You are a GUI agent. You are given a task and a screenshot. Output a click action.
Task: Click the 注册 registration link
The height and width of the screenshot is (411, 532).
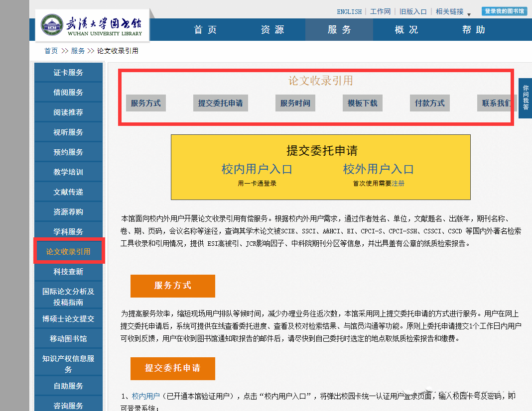coord(398,184)
